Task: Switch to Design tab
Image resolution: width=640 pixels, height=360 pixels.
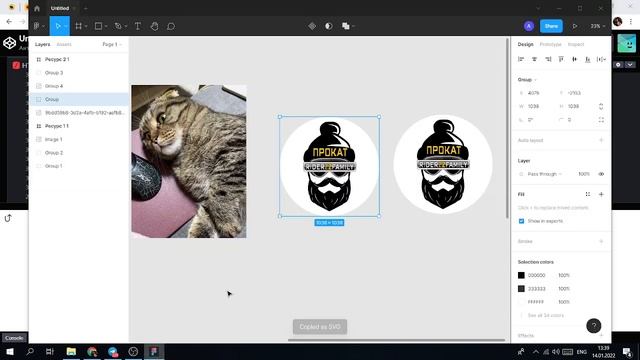Action: tap(525, 44)
